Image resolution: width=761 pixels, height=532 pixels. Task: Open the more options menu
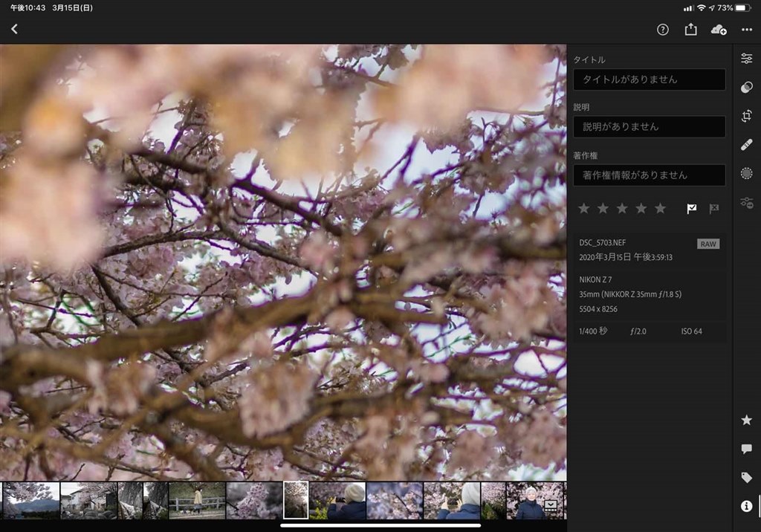tap(748, 30)
